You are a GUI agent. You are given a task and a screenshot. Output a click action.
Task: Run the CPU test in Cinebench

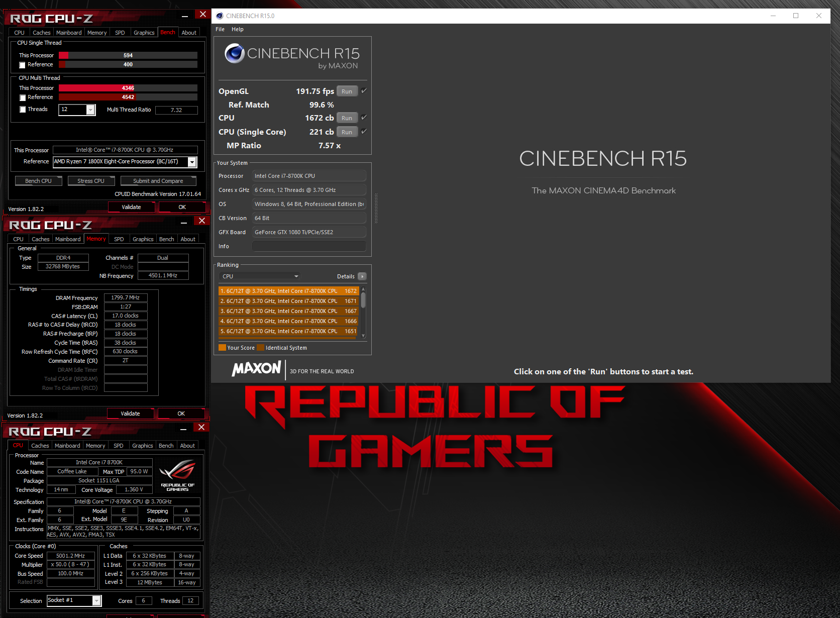pyautogui.click(x=347, y=118)
